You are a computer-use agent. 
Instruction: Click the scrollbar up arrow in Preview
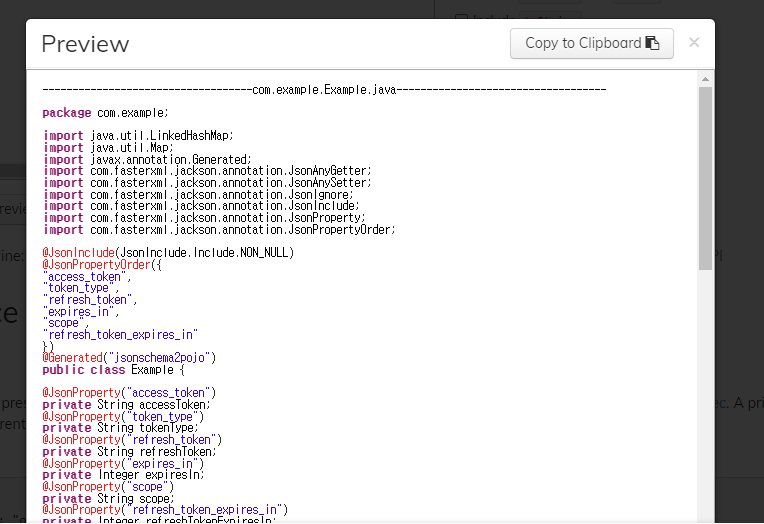(x=705, y=79)
